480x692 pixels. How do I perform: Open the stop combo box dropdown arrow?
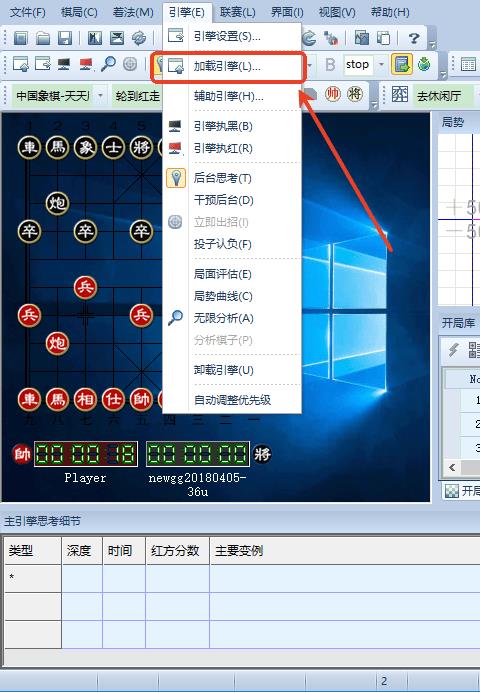pos(381,65)
